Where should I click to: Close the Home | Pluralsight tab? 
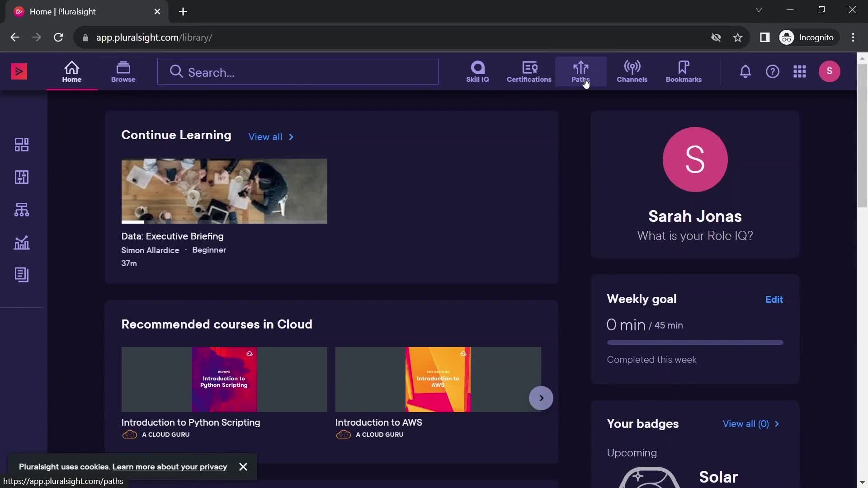pyautogui.click(x=157, y=12)
